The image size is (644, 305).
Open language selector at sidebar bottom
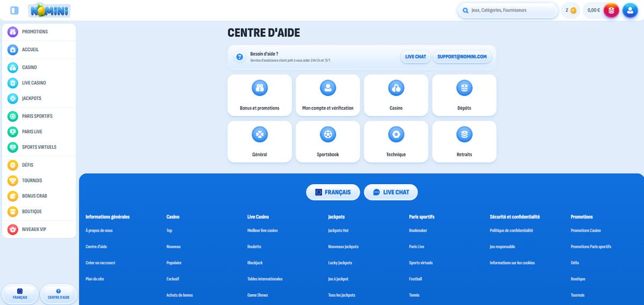click(20, 294)
